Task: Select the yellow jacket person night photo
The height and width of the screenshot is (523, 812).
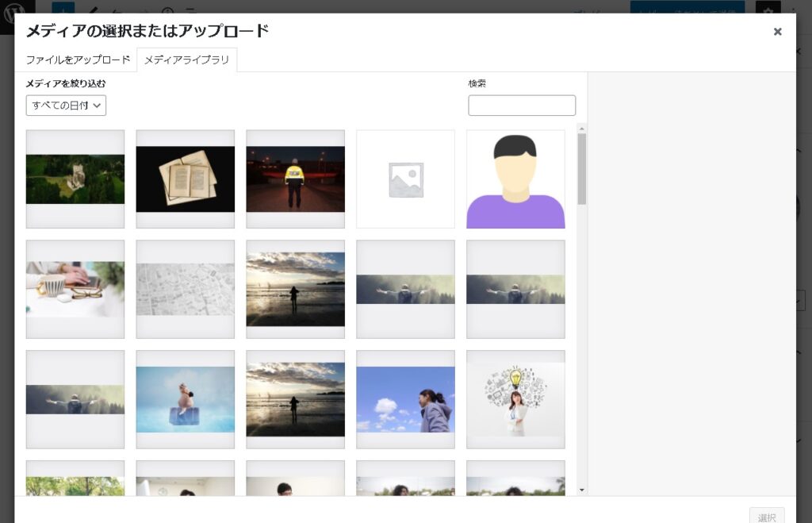Action: point(295,179)
